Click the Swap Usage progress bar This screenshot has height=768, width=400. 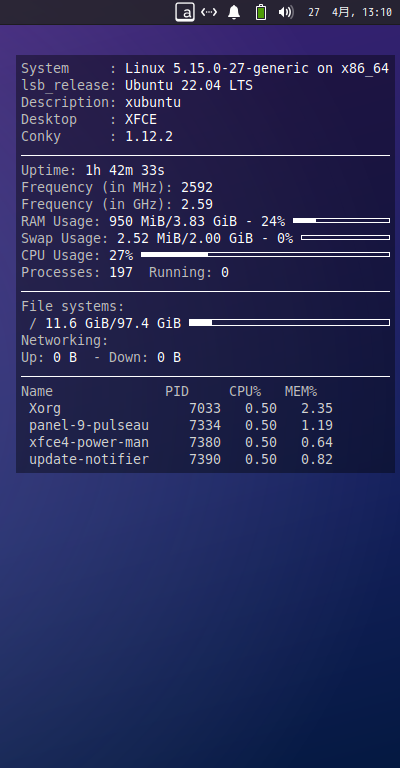pyautogui.click(x=346, y=238)
